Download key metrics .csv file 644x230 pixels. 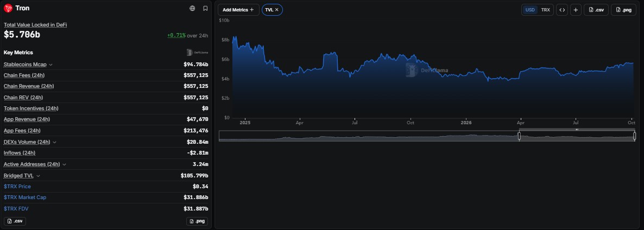[x=15, y=221]
